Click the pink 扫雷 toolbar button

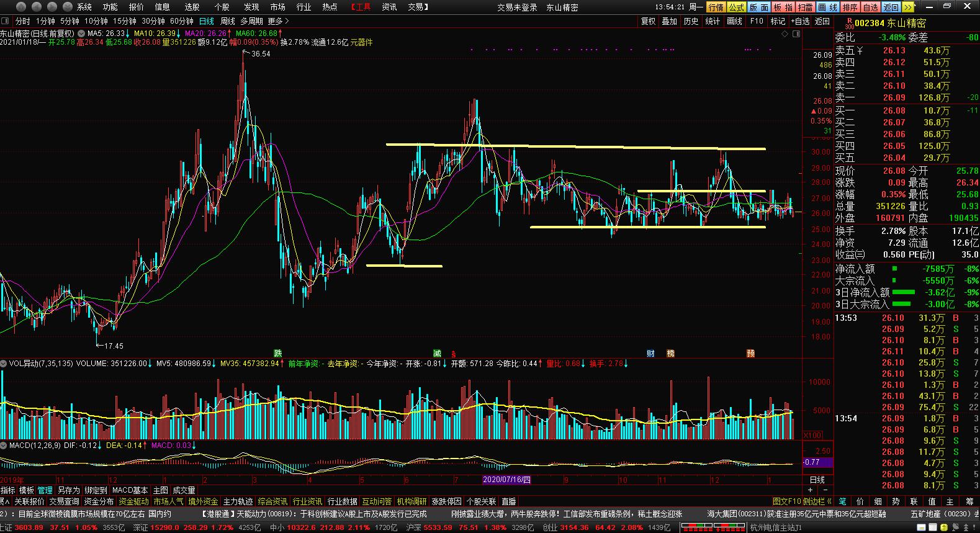pos(805,7)
